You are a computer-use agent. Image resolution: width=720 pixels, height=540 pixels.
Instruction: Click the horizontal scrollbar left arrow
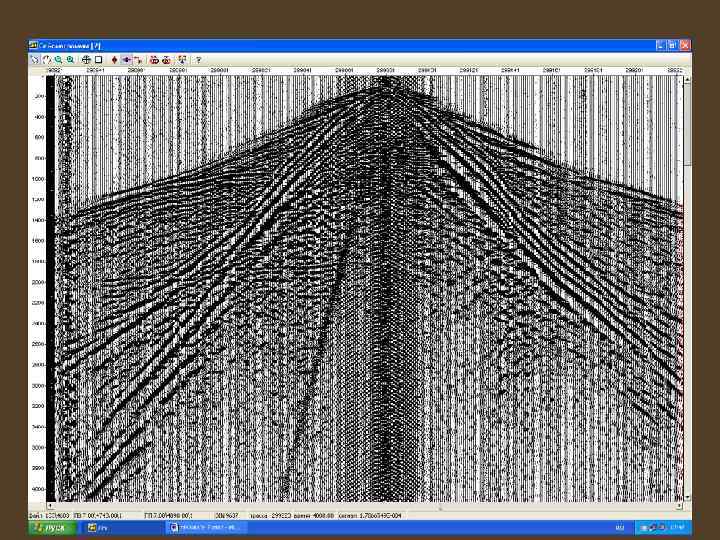50,506
